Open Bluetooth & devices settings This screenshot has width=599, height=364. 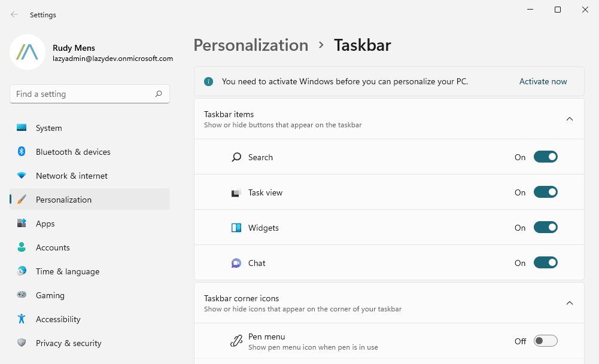[90, 152]
